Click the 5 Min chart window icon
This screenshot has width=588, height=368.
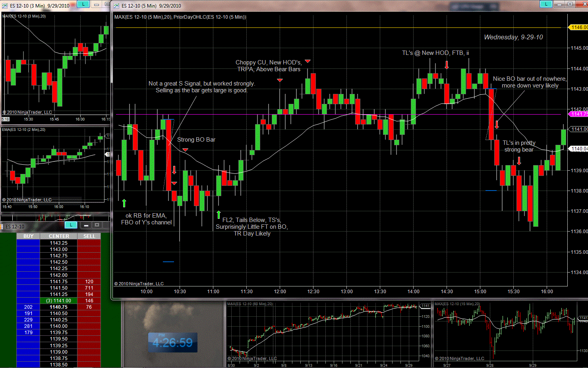click(116, 6)
